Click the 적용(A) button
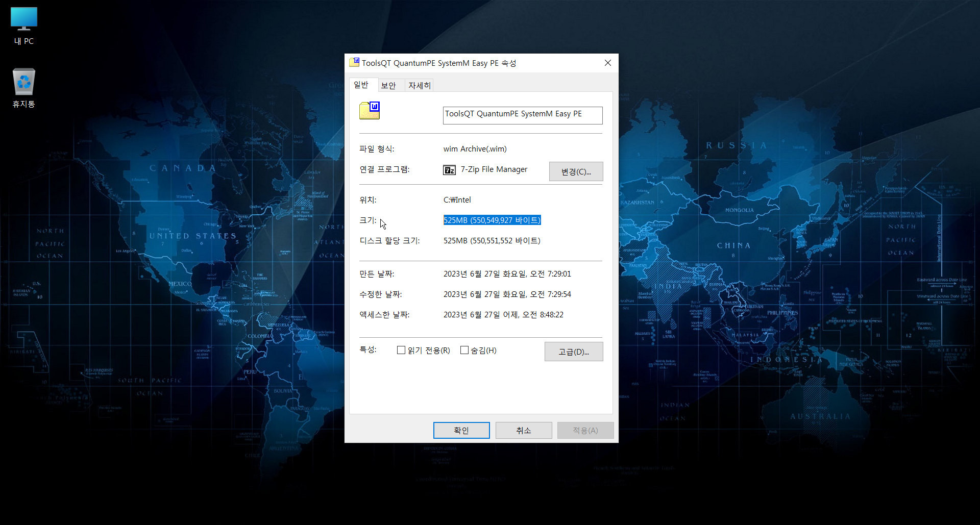Screen dimensions: 980x525 tap(585, 430)
